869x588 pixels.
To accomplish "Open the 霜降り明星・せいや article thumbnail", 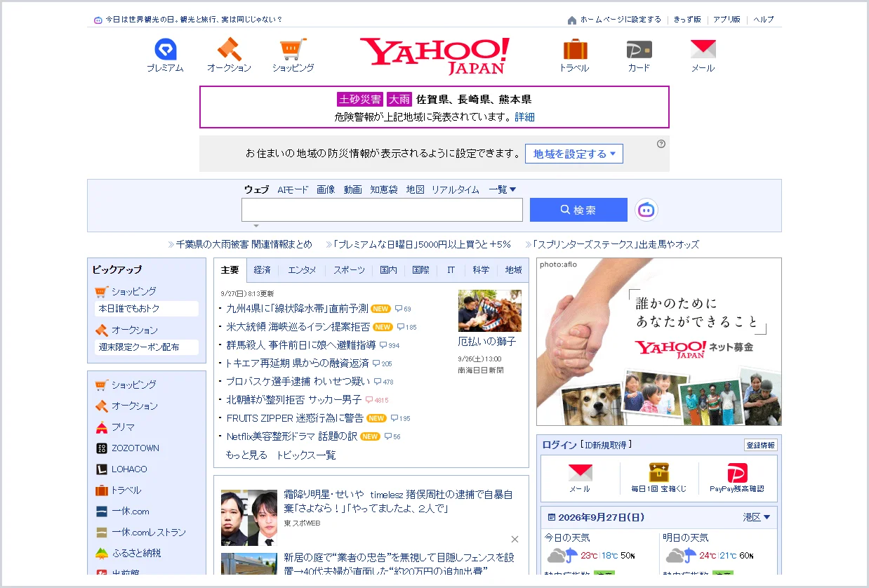I will point(249,518).
